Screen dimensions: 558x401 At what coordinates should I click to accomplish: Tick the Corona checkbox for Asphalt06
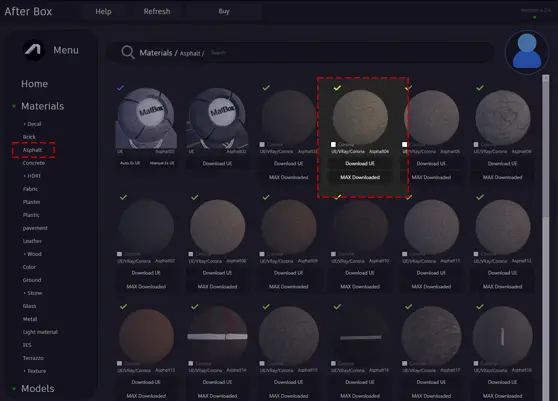coord(476,144)
